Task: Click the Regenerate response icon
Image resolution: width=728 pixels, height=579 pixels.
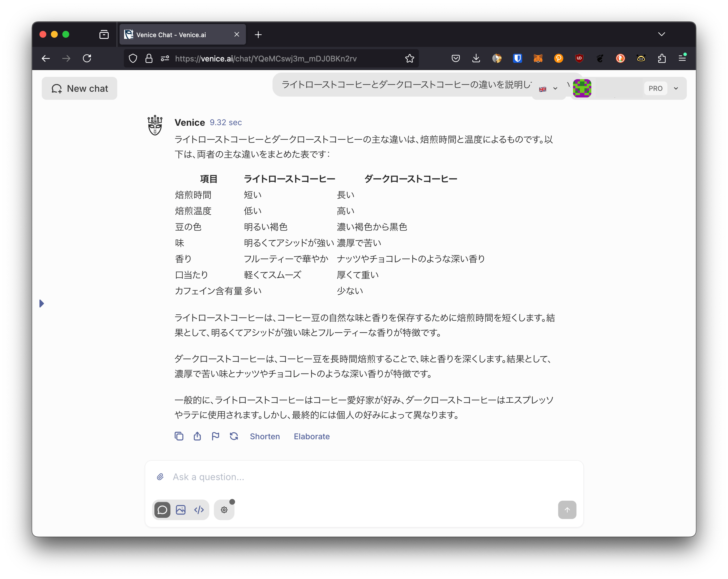Action: [234, 436]
